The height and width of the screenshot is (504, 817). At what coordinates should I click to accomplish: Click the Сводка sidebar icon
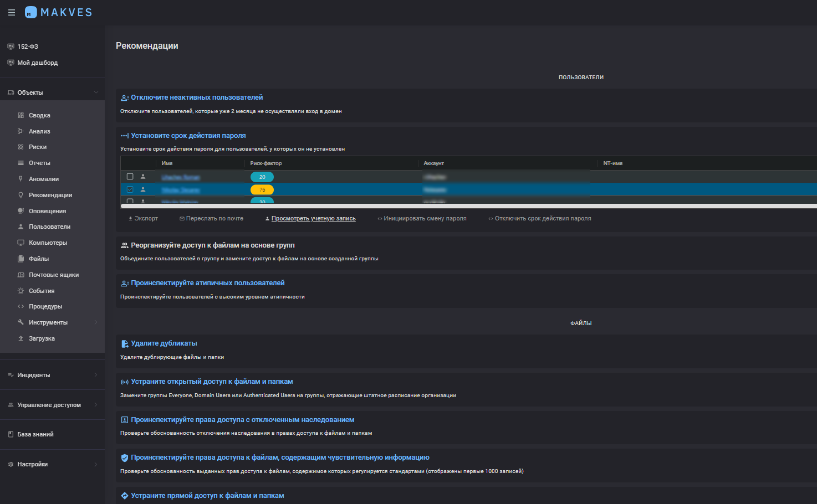point(21,115)
